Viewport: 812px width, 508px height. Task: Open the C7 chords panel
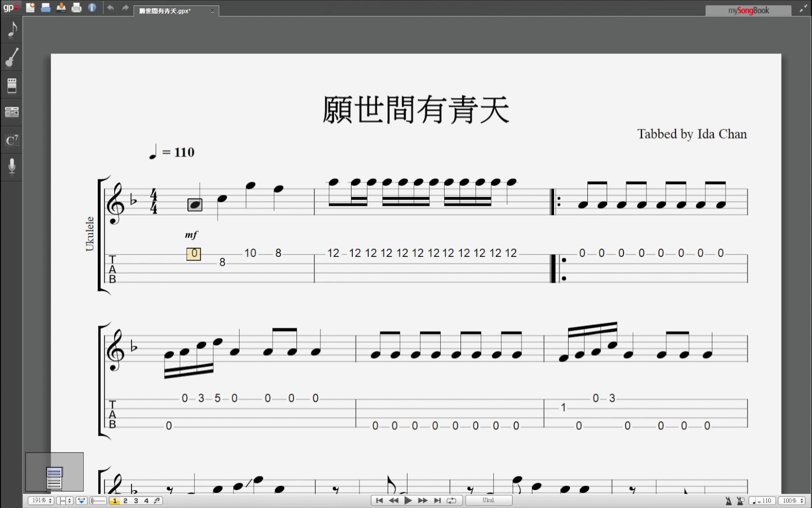coord(12,140)
